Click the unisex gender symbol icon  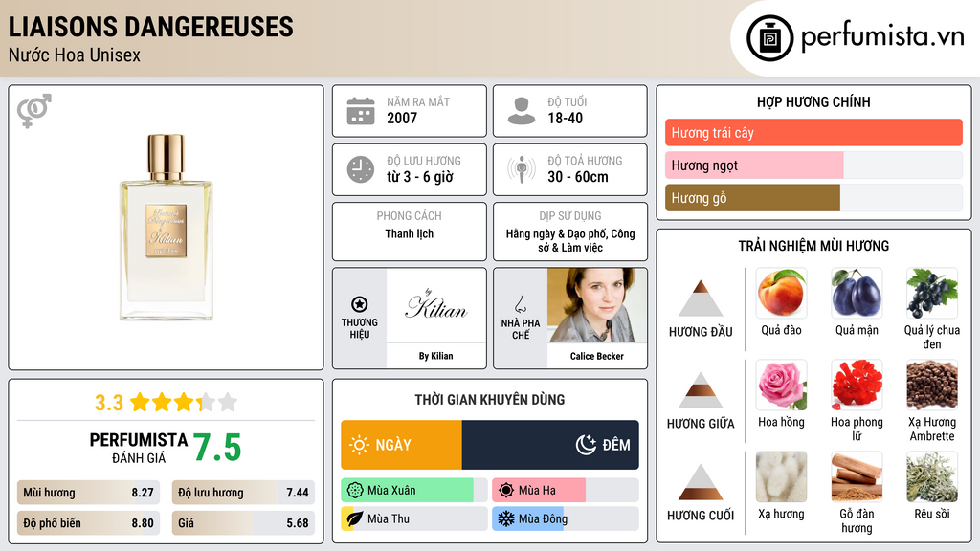(33, 110)
